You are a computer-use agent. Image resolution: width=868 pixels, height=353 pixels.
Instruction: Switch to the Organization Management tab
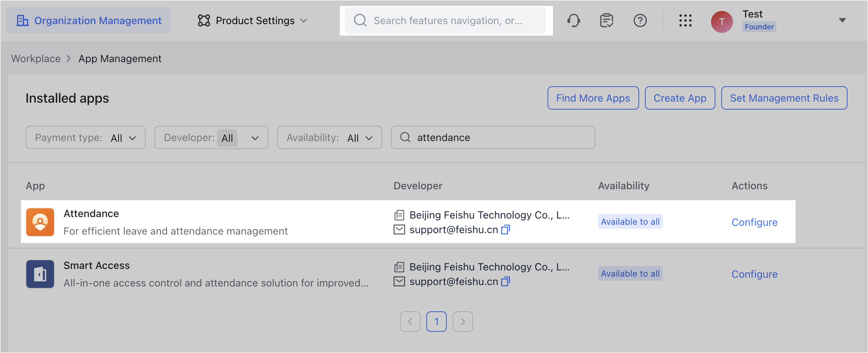click(x=88, y=20)
